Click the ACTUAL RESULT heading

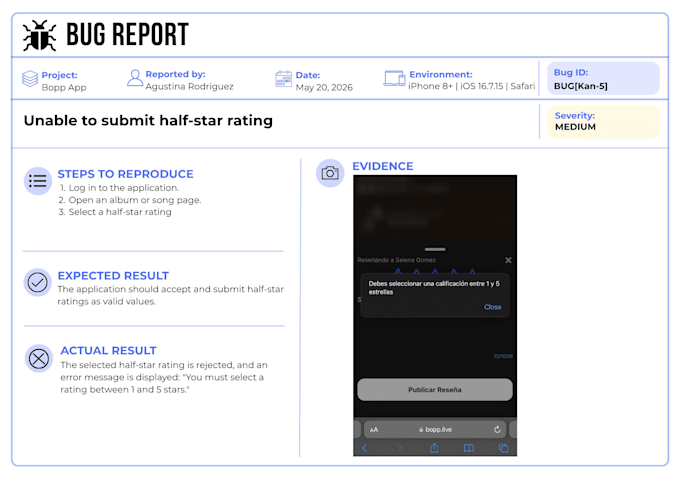coord(108,350)
